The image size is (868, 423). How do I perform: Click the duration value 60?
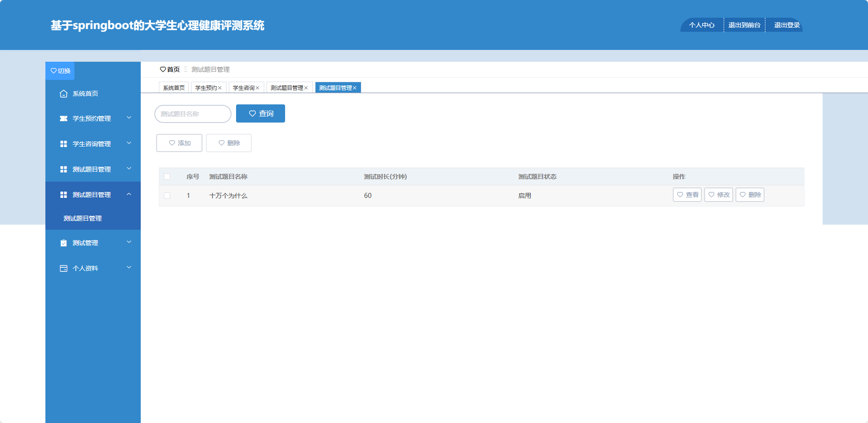pyautogui.click(x=368, y=196)
